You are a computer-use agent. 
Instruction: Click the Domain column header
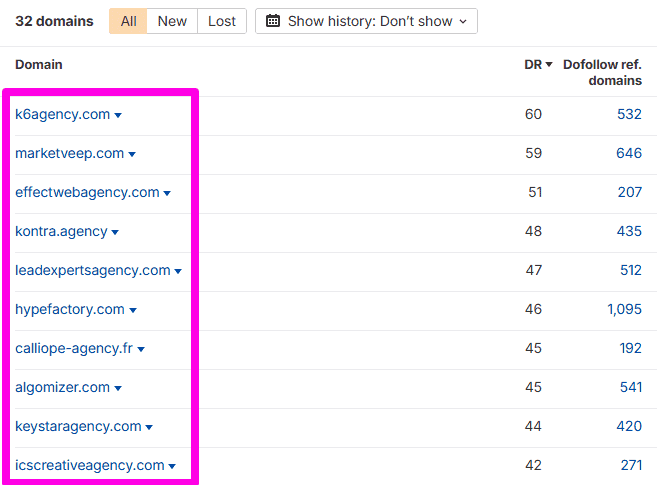pyautogui.click(x=39, y=64)
